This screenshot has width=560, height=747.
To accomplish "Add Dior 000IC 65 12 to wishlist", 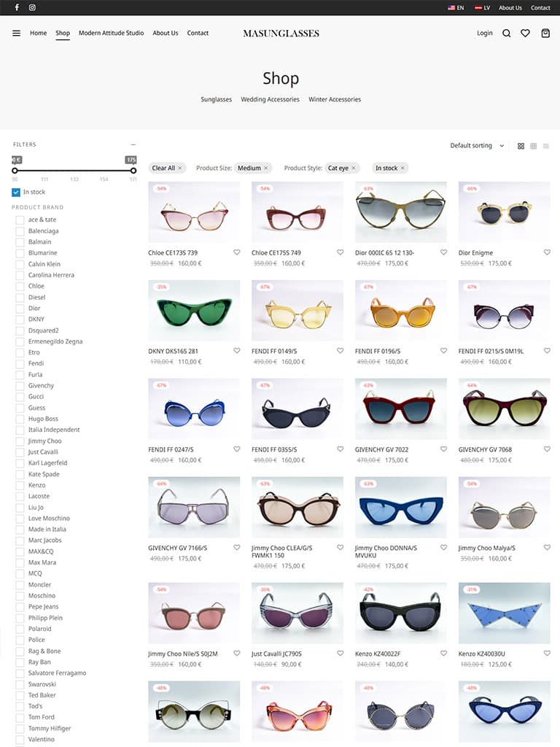I will [443, 252].
